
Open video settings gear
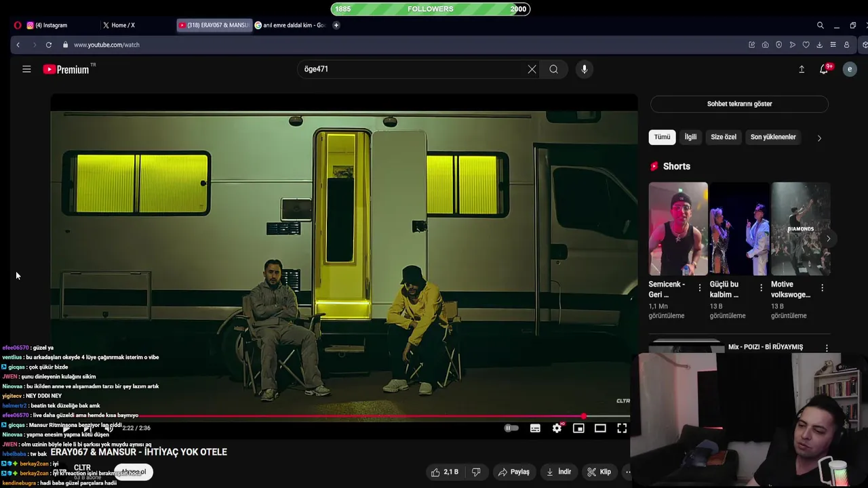tap(557, 428)
